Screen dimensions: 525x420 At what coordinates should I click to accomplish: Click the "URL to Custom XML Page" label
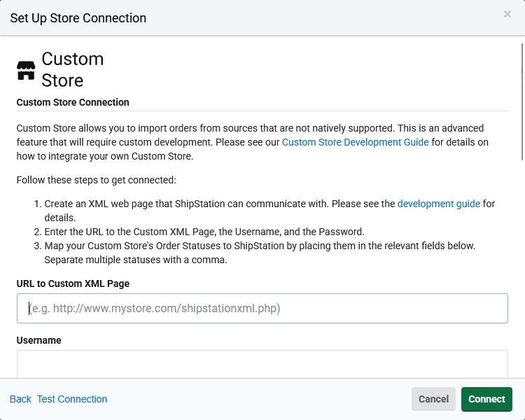click(73, 283)
